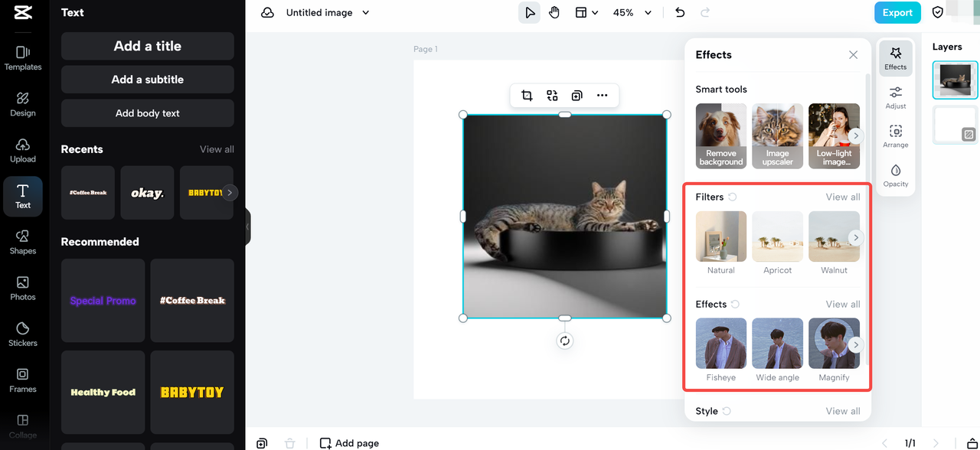Select the Arrange tab in right toolbar
The width and height of the screenshot is (980, 450).
point(896,136)
